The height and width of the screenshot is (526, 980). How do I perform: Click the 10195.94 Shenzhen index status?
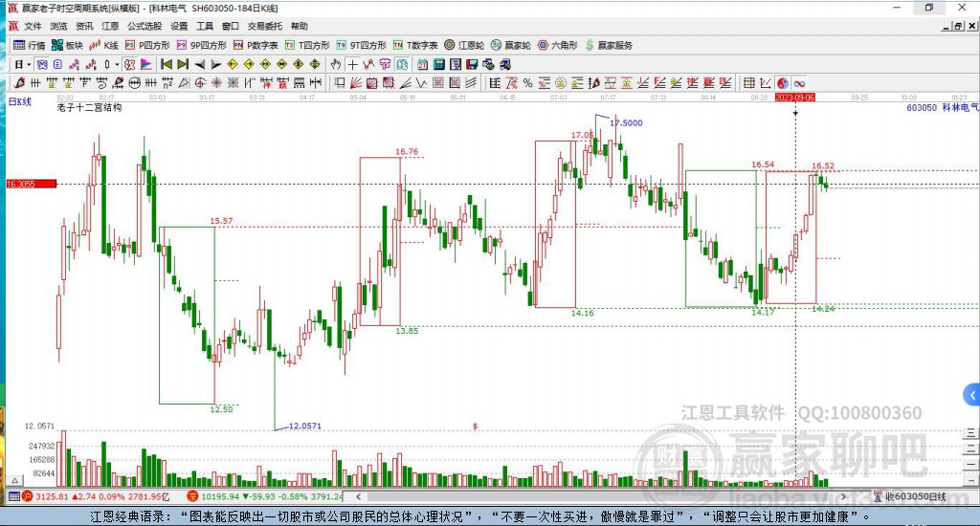point(266,496)
